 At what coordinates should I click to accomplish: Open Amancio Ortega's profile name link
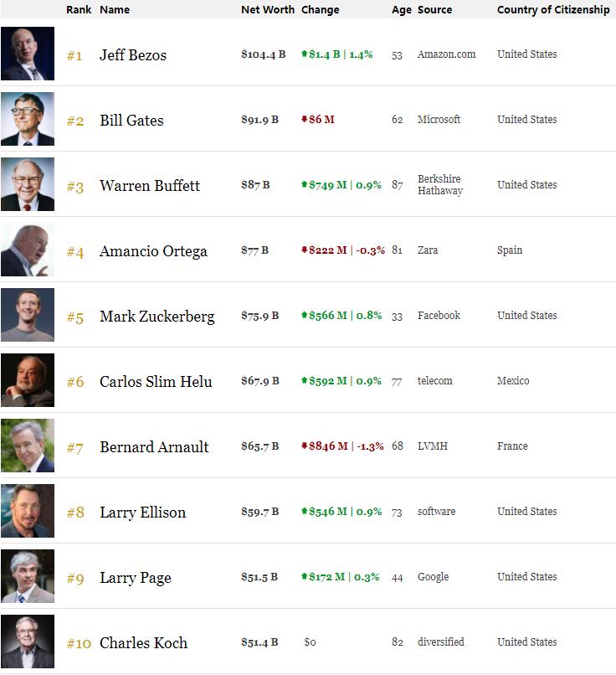[153, 251]
